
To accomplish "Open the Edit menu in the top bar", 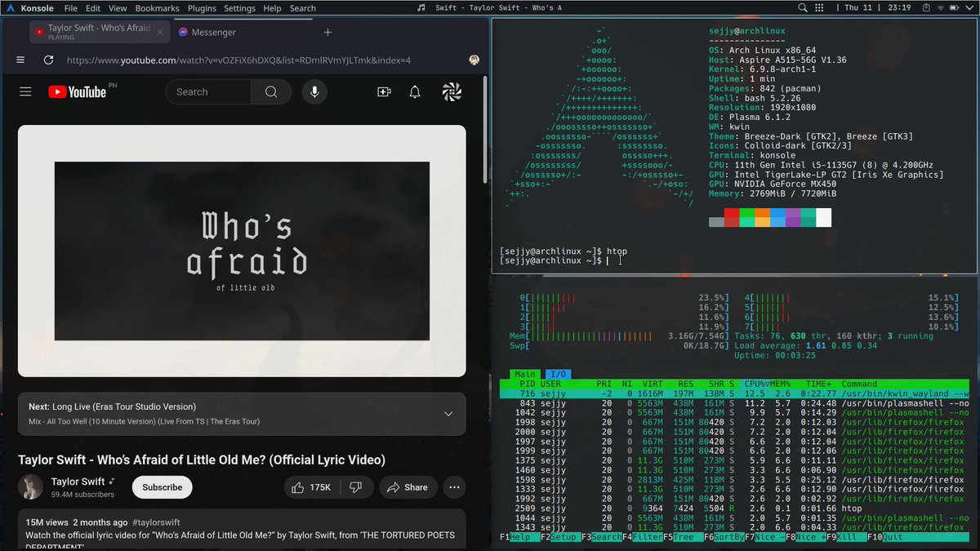I will [93, 8].
